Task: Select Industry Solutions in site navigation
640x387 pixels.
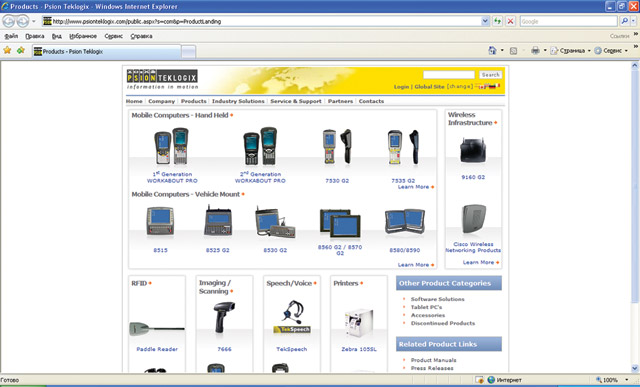Action: coord(238,101)
